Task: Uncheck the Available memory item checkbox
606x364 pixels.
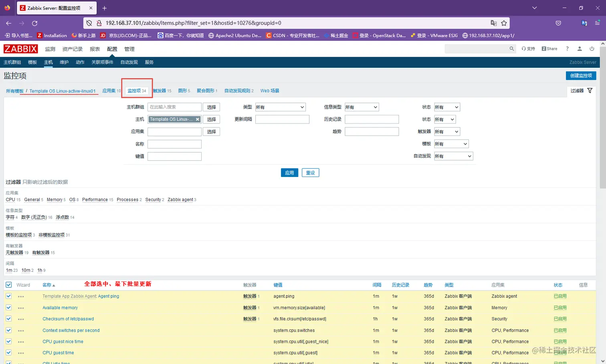Action: (x=9, y=308)
